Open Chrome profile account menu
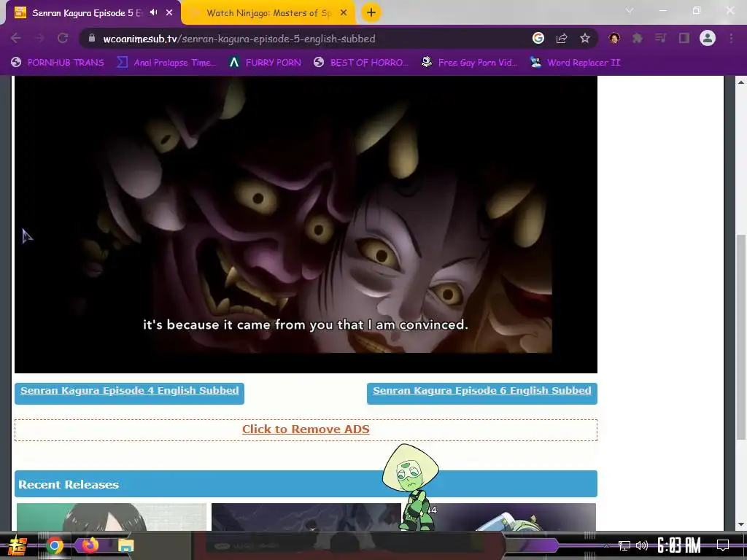Screen dimensions: 747x560 [x=708, y=38]
